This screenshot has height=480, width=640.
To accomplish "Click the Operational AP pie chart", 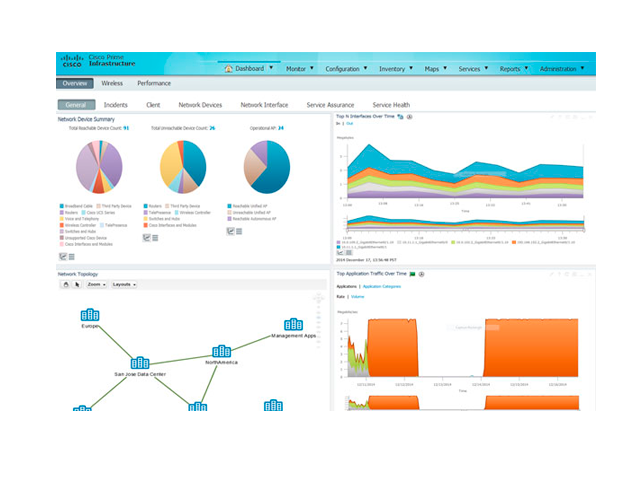I will tap(267, 167).
